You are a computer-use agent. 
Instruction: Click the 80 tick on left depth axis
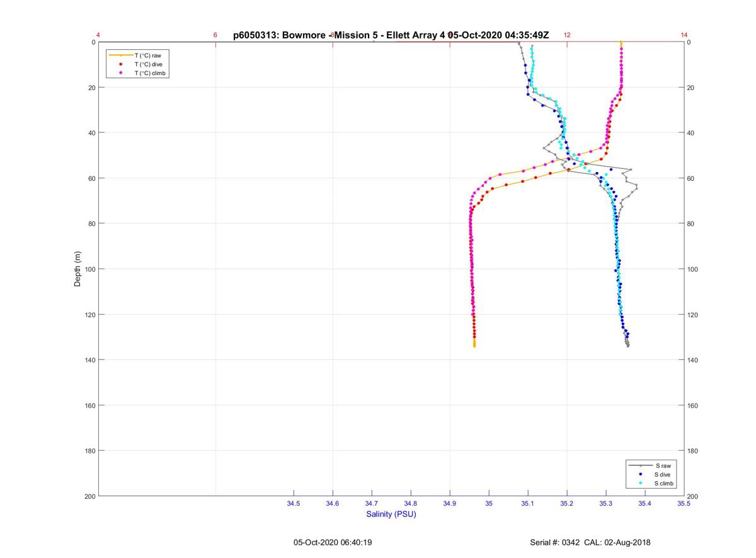pos(91,224)
